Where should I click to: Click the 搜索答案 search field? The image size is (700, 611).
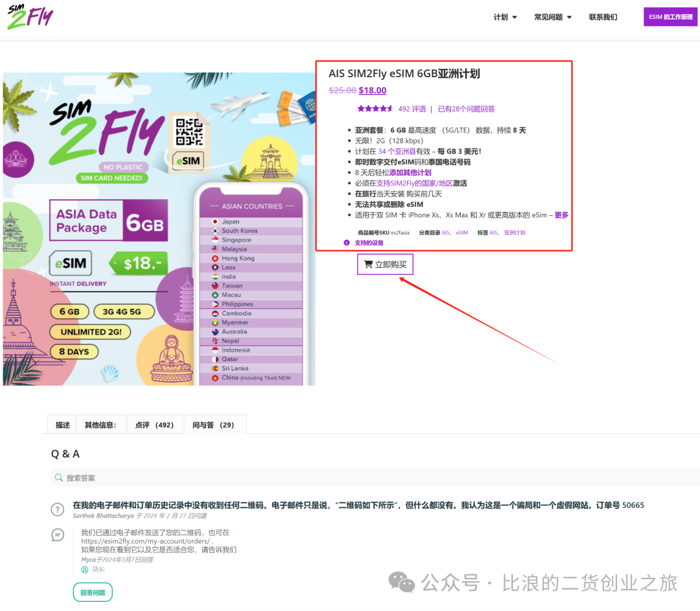[376, 478]
